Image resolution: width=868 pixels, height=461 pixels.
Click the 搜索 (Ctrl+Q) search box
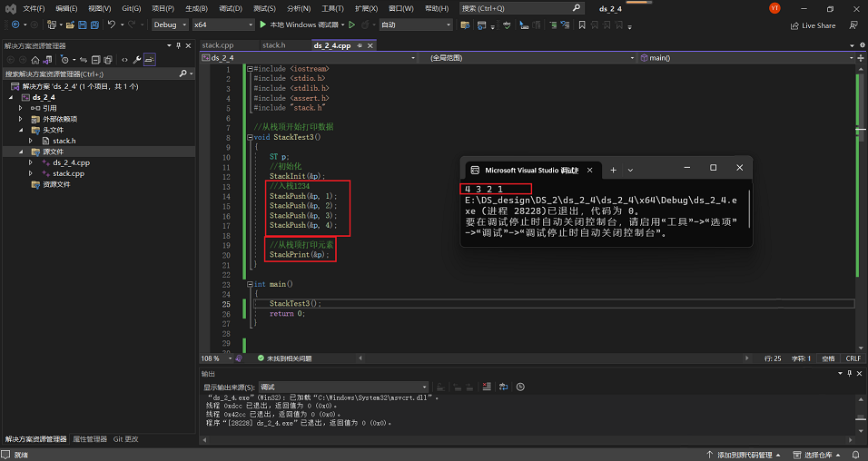pos(521,8)
